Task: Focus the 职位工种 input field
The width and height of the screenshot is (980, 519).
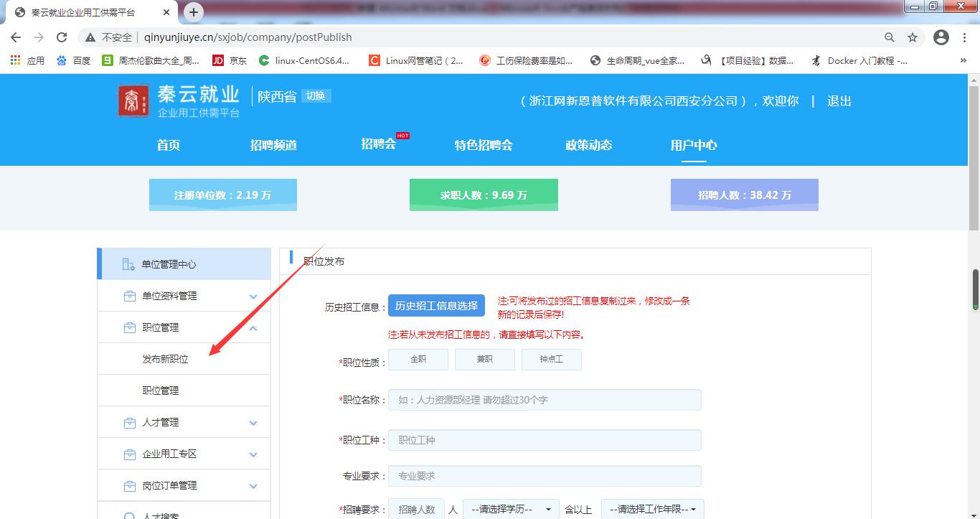Action: point(545,440)
